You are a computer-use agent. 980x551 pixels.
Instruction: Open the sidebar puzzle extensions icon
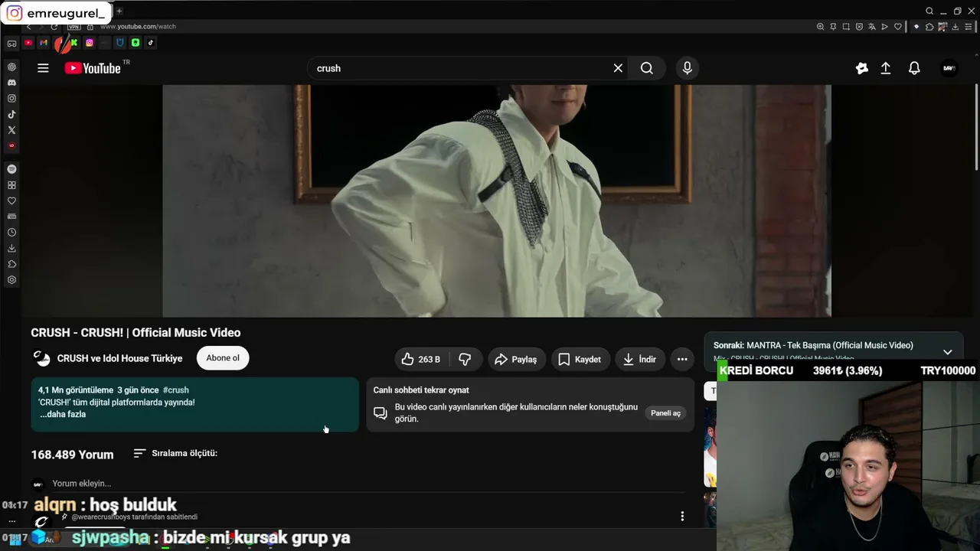click(x=11, y=264)
